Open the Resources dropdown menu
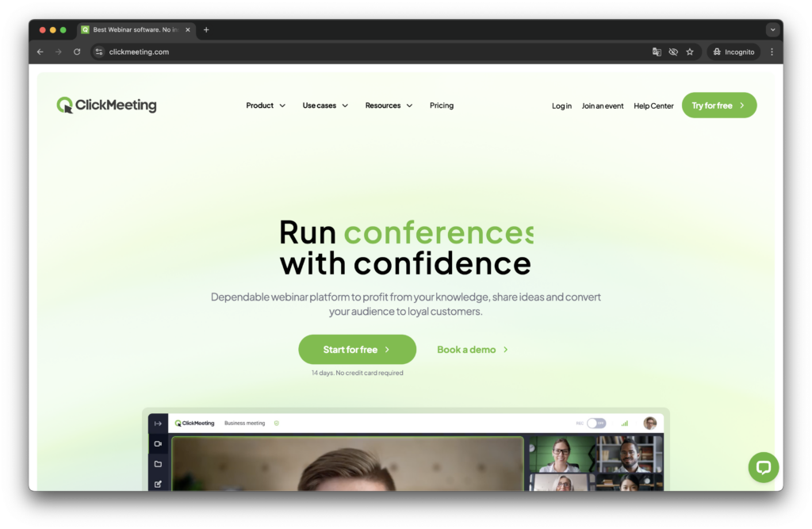This screenshot has height=529, width=812. tap(389, 105)
